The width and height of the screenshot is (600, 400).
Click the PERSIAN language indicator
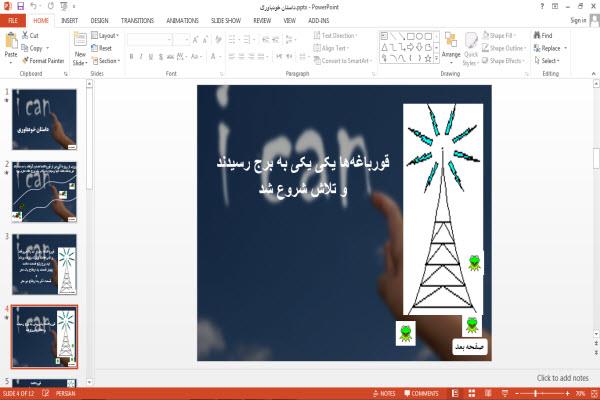point(66,393)
